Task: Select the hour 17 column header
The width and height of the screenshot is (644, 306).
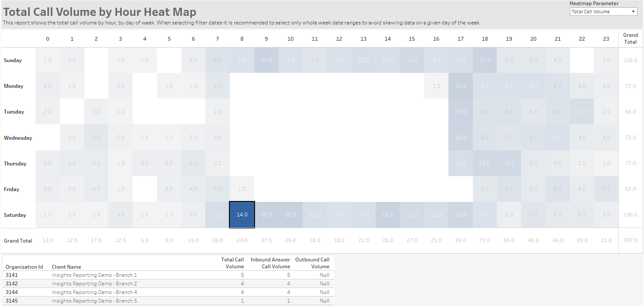Action: point(460,39)
